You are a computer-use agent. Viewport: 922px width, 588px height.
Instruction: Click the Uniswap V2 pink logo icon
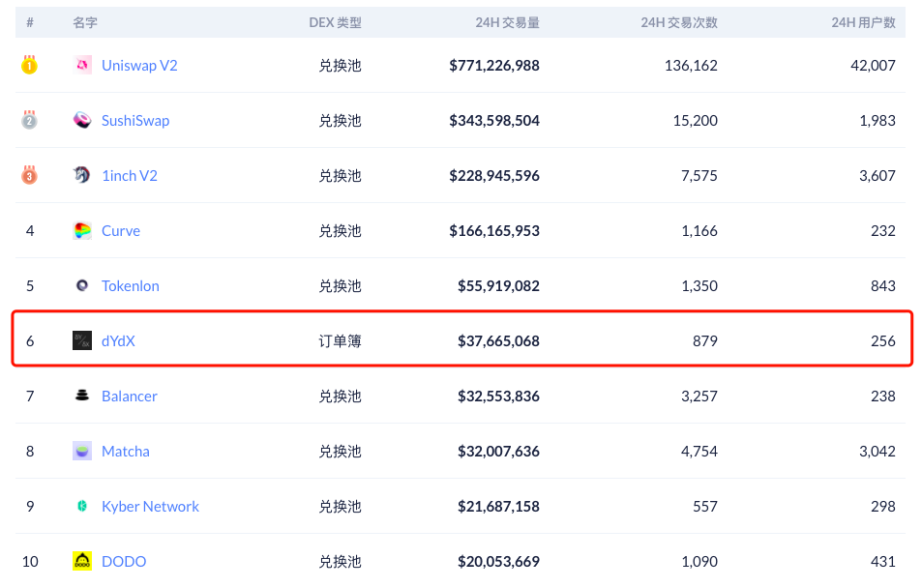click(82, 66)
